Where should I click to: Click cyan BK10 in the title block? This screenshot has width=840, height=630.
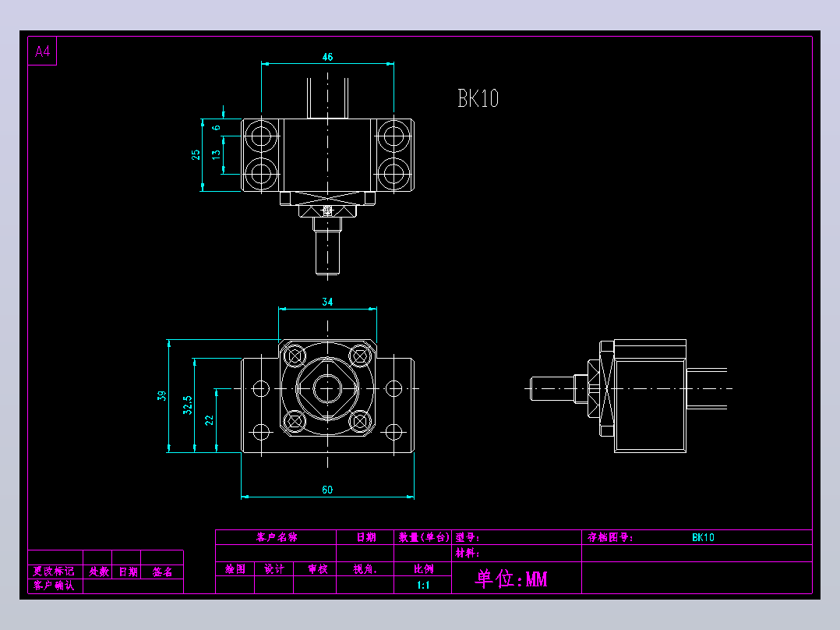tap(703, 537)
